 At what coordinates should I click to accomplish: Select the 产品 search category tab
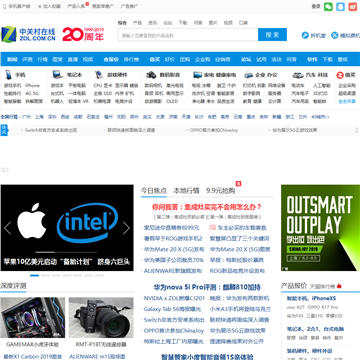coord(137,23)
